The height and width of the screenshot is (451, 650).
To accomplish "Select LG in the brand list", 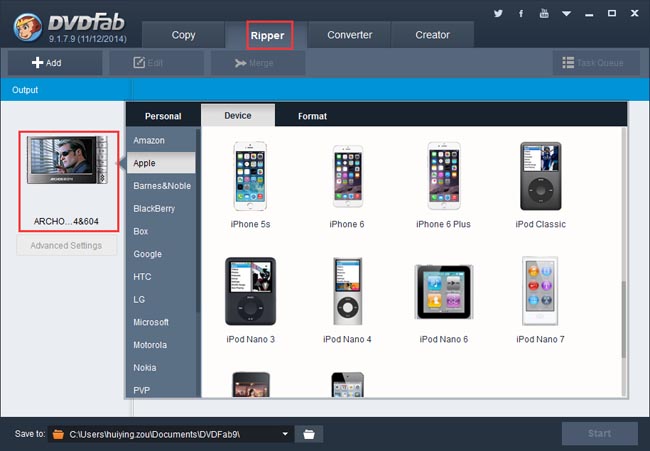I will pyautogui.click(x=161, y=299).
